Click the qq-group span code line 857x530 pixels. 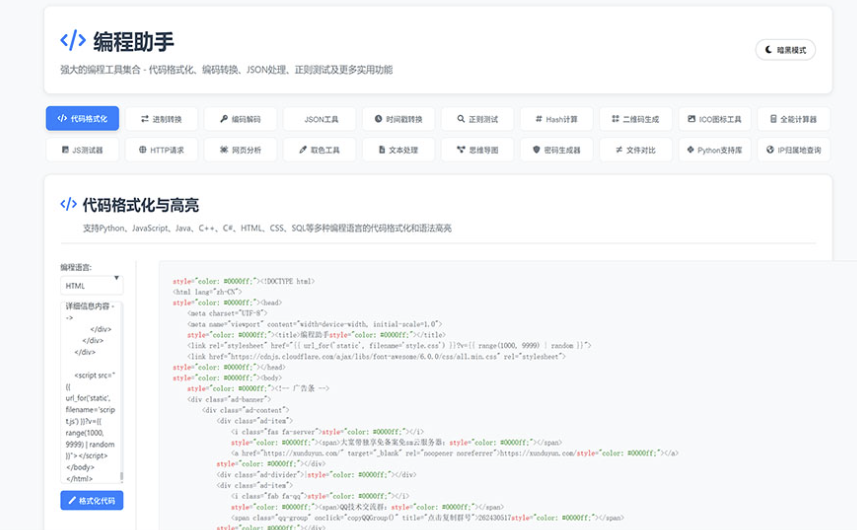427,517
